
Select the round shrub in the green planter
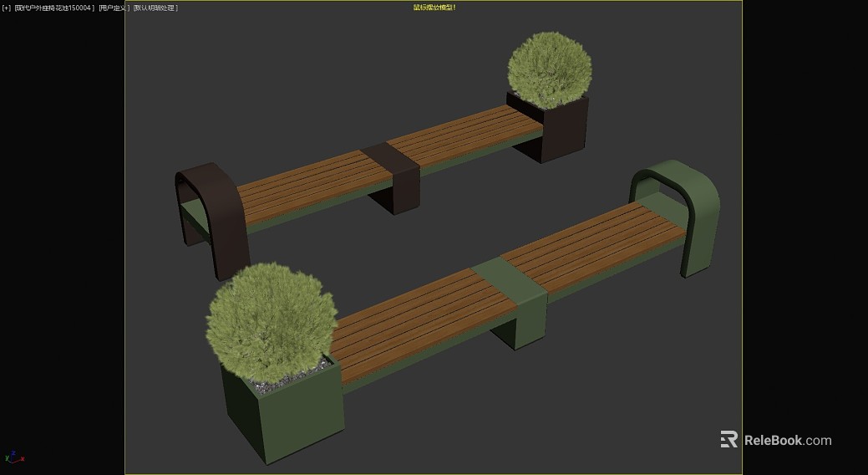(272, 323)
